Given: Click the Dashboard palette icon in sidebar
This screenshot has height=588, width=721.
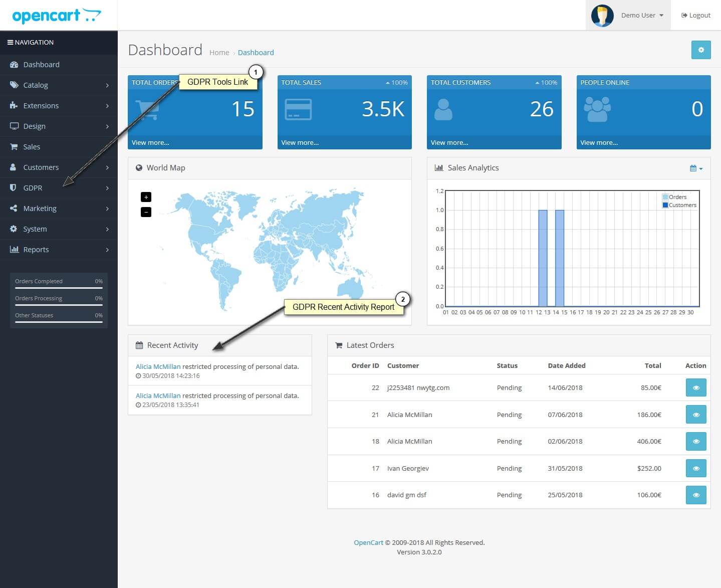Looking at the screenshot, I should (x=14, y=65).
